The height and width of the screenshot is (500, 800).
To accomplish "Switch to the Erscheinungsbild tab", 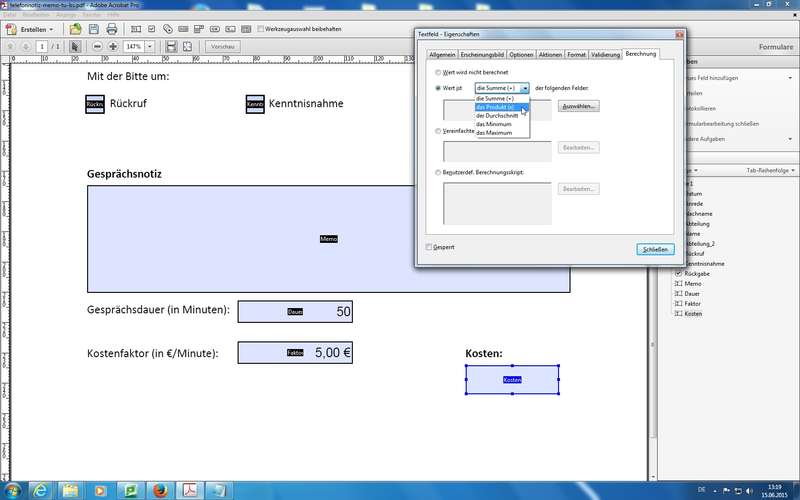I will coord(482,55).
